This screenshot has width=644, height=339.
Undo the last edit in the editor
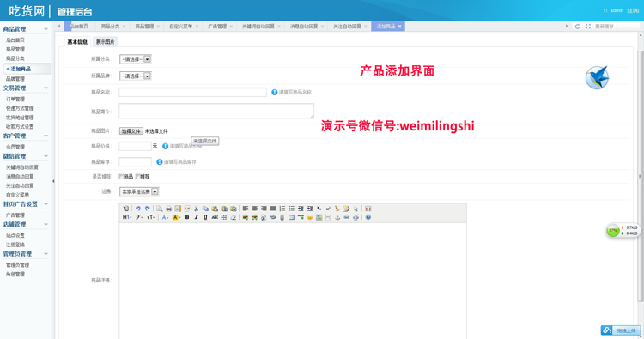138,209
